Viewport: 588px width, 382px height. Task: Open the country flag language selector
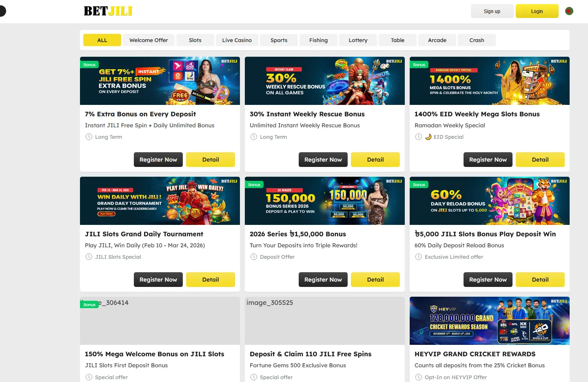[569, 11]
